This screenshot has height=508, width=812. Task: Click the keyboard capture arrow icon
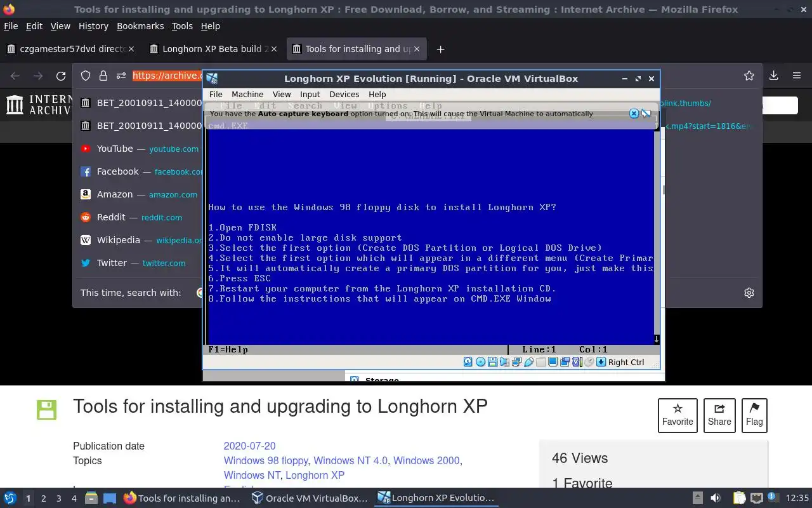tap(601, 362)
